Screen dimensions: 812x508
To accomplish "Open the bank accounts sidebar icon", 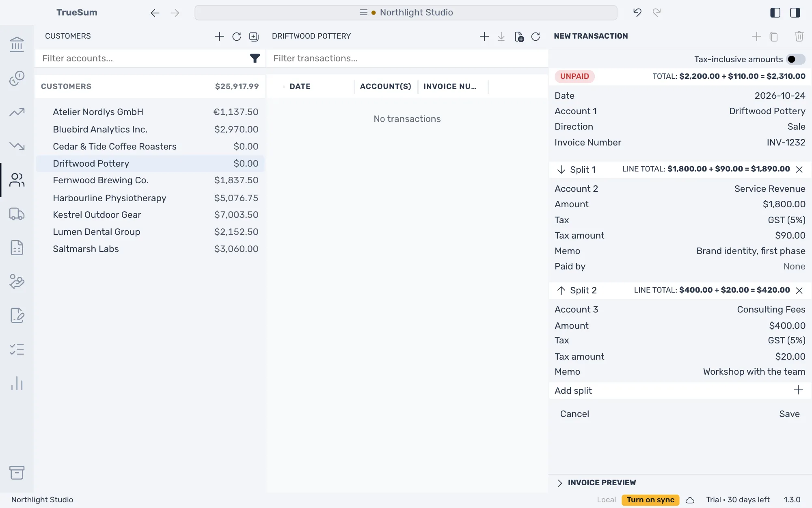I will coord(17,44).
